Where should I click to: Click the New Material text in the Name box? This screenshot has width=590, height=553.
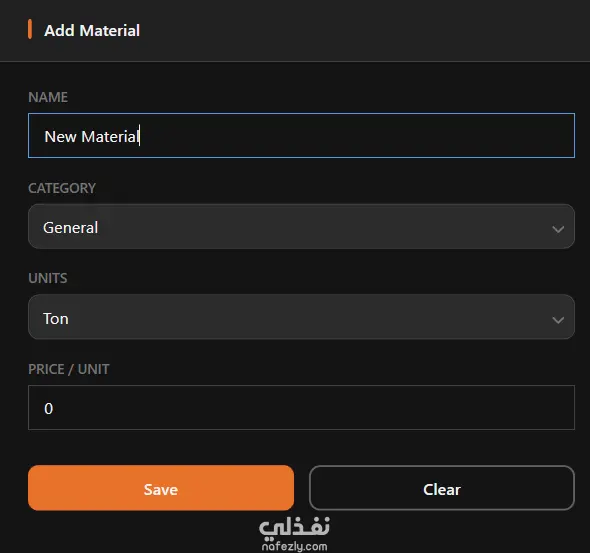pyautogui.click(x=91, y=137)
